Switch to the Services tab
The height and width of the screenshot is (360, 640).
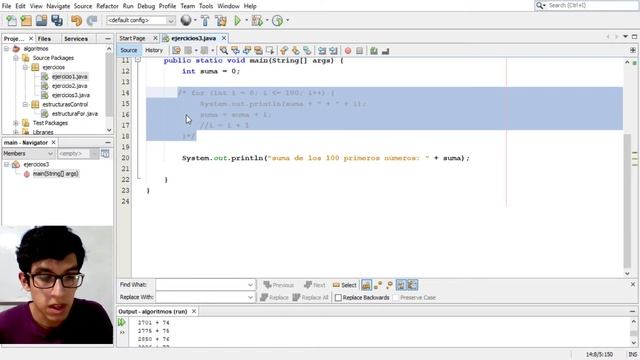pyautogui.click(x=76, y=39)
